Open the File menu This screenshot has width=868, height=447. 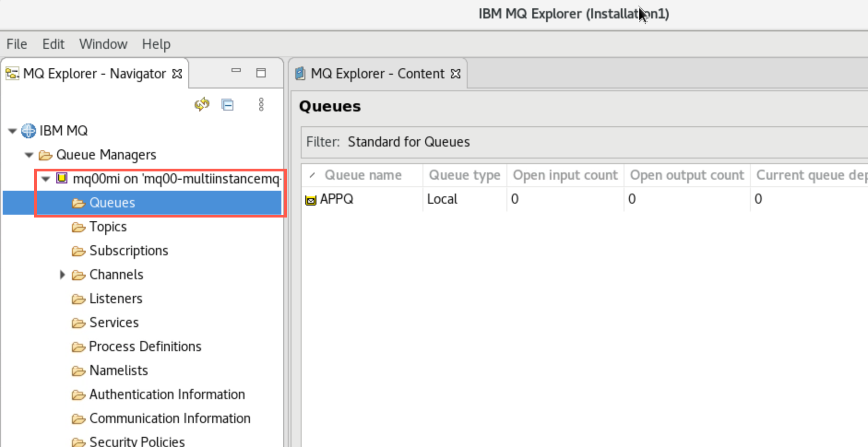pyautogui.click(x=17, y=44)
